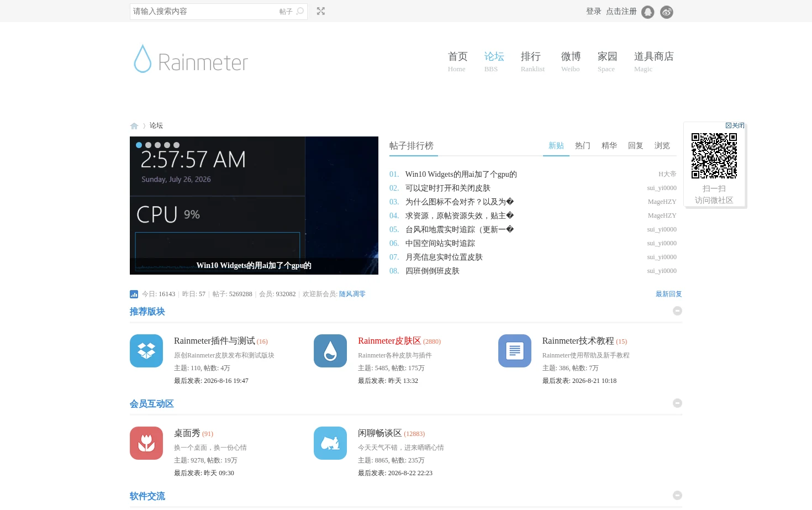Open post 为什么图标不会对齐
This screenshot has width=812, height=510.
460,202
